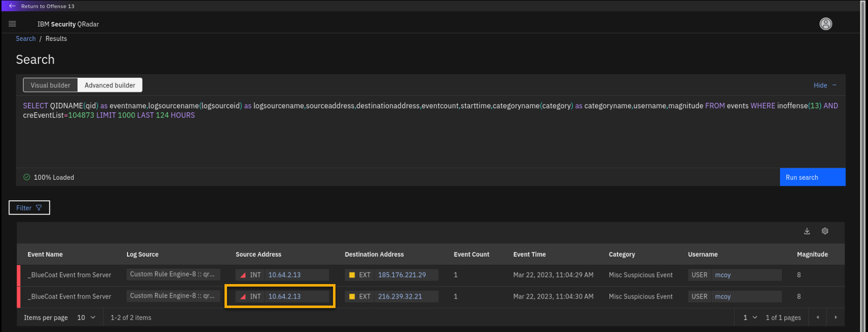Click the Results breadcrumb text
The width and height of the screenshot is (868, 332).
(56, 38)
